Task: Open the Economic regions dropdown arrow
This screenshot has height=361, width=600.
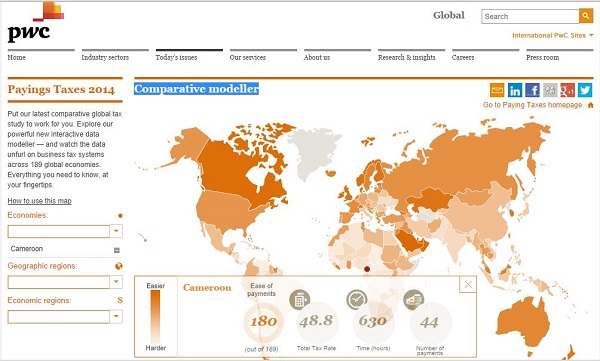Action: point(116,317)
